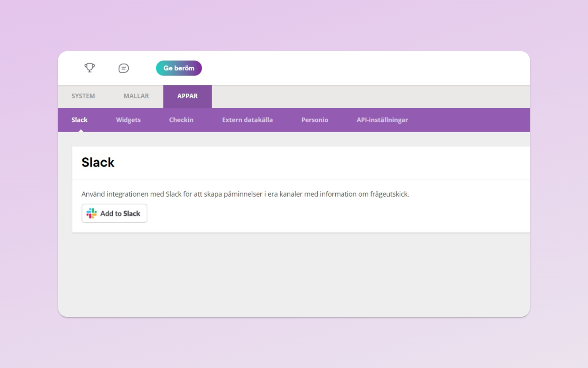This screenshot has height=368, width=588.
Task: Open API-inställningar sub-tab
Action: pos(382,120)
